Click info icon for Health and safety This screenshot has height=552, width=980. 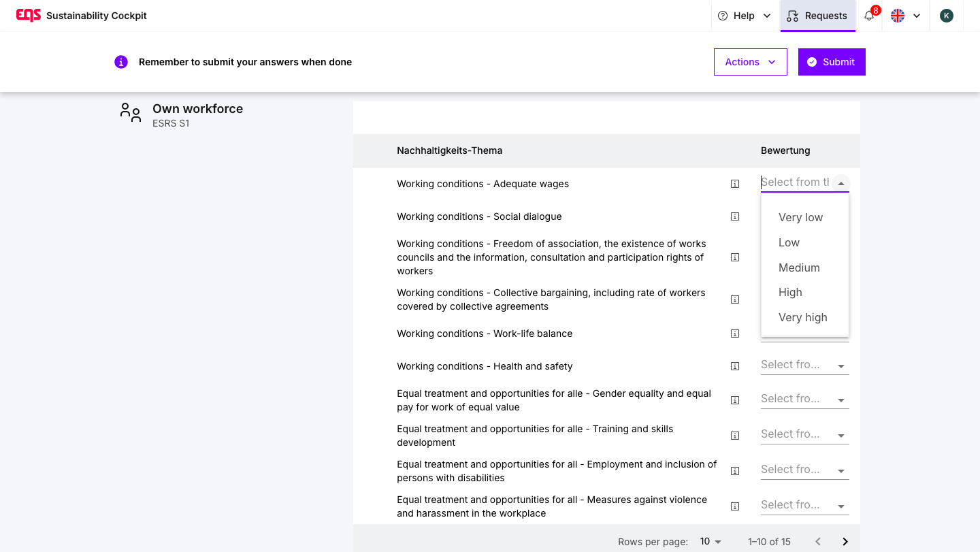point(735,366)
